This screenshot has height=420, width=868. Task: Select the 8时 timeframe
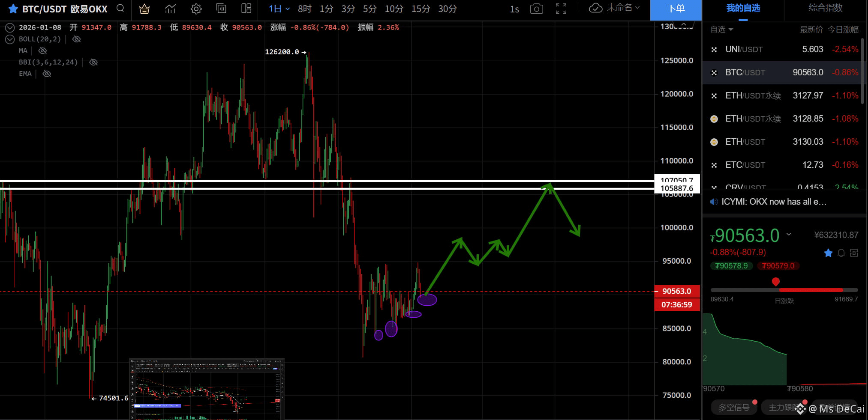click(x=305, y=9)
